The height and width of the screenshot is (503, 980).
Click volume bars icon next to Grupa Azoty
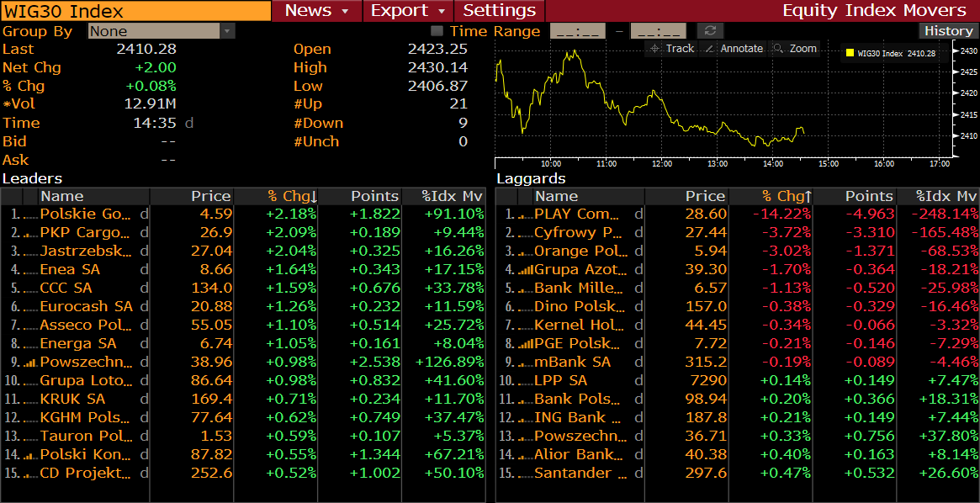point(525,270)
